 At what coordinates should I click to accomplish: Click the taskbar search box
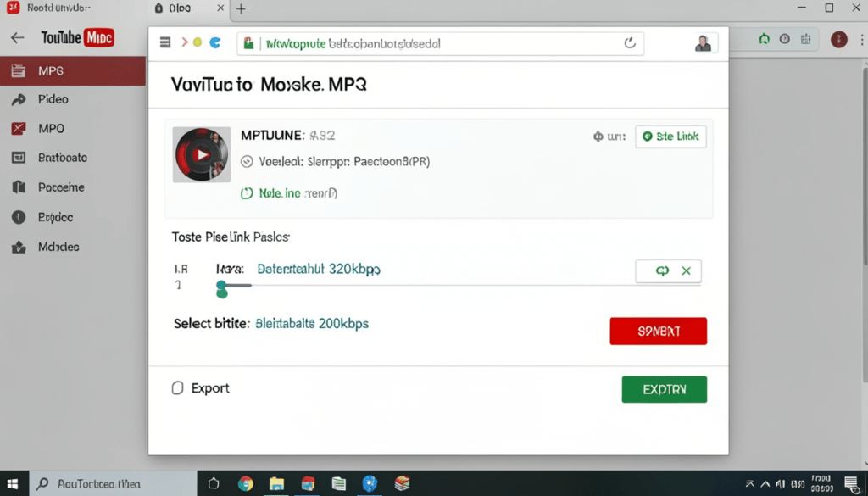[113, 484]
